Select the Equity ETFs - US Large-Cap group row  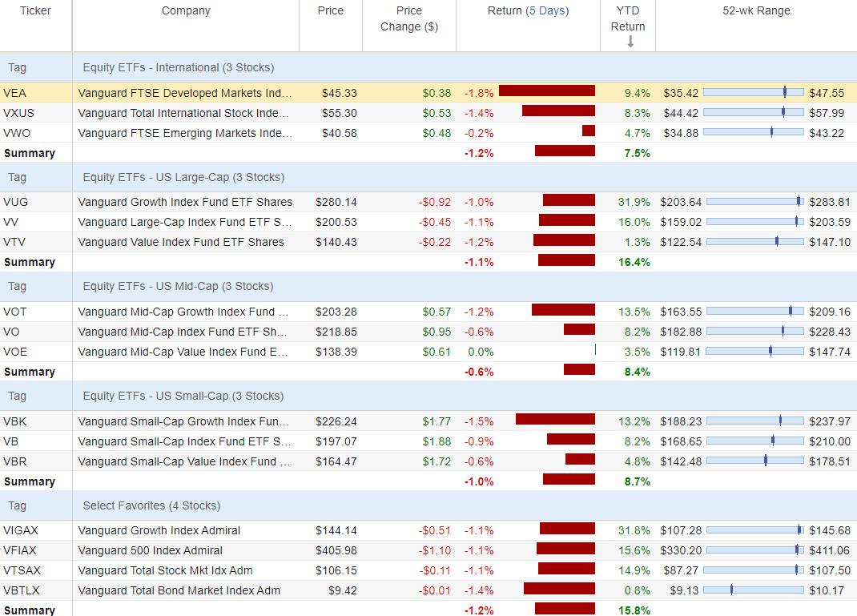tap(428, 177)
